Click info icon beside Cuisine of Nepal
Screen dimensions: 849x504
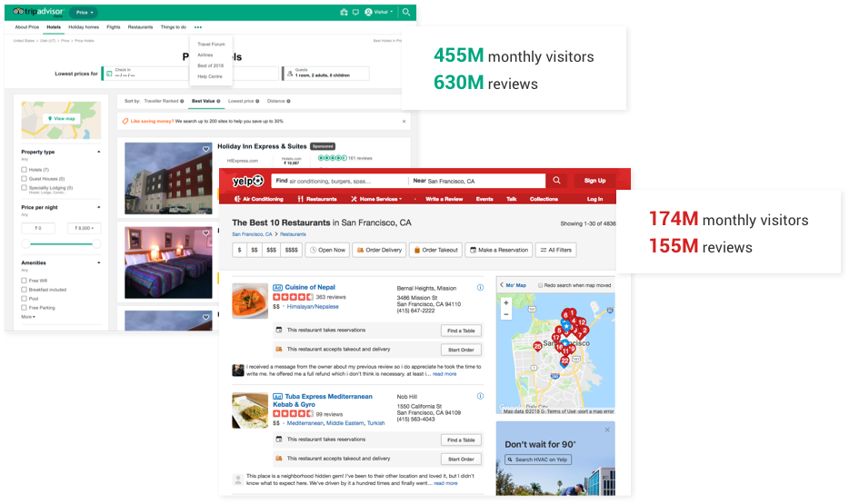(480, 288)
